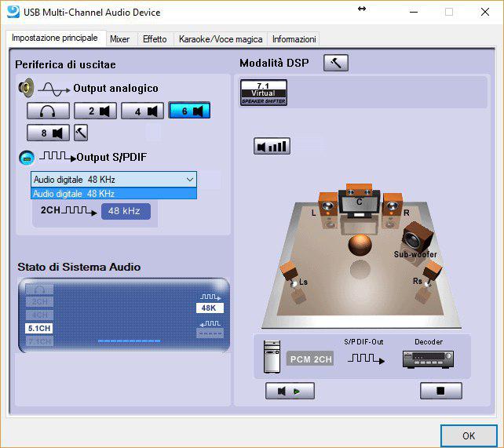Image resolution: width=504 pixels, height=448 pixels.
Task: Select headphones analog output mode
Action: pyautogui.click(x=48, y=111)
